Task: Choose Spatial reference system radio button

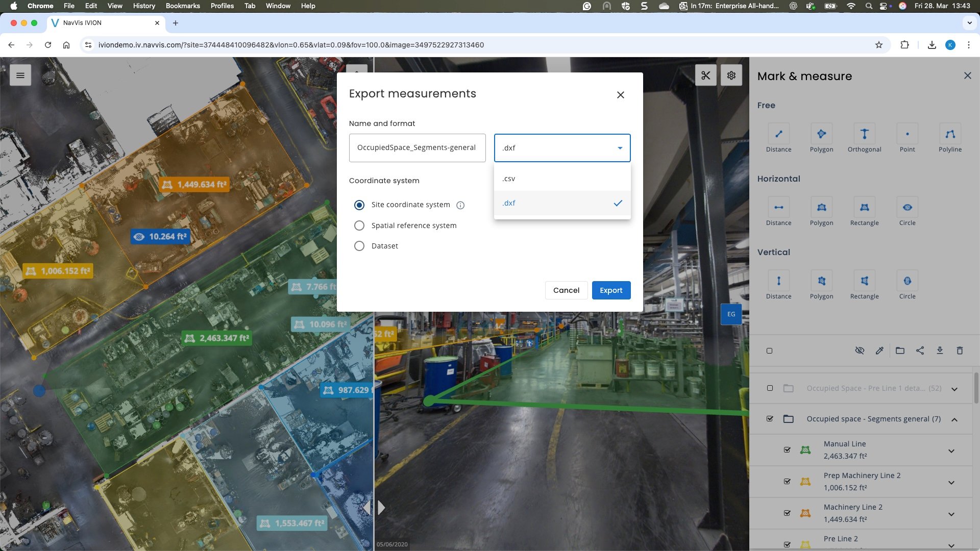Action: (359, 226)
